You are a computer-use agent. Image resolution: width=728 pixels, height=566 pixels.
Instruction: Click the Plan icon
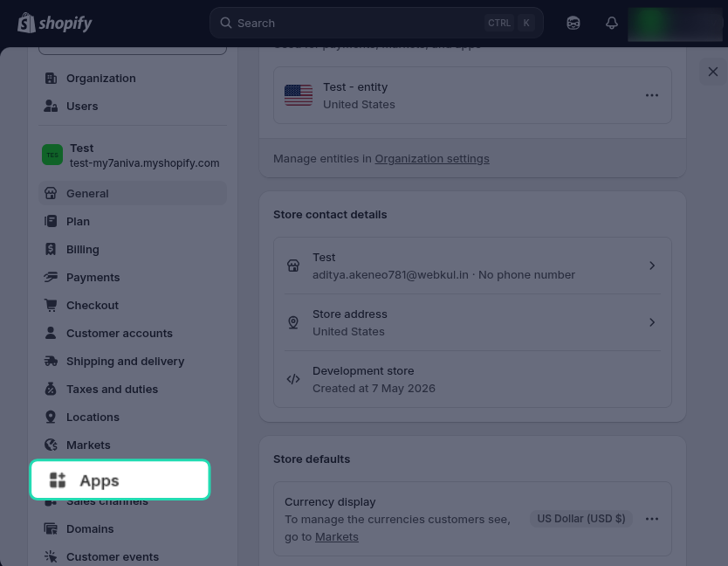[x=51, y=221]
